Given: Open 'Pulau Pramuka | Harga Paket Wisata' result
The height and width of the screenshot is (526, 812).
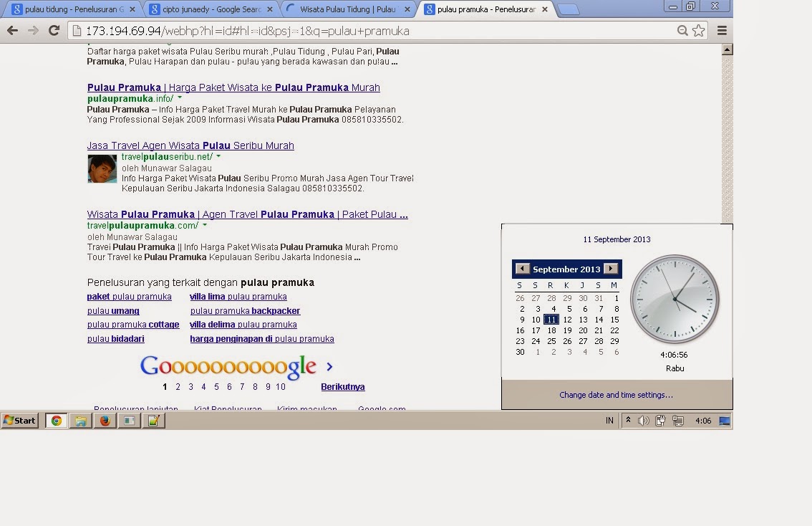Looking at the screenshot, I should 233,87.
